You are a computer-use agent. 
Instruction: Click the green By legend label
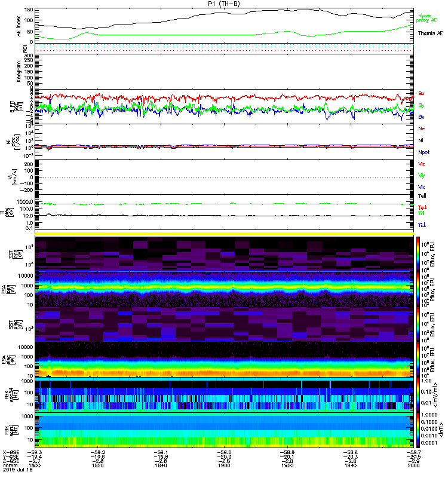point(422,106)
